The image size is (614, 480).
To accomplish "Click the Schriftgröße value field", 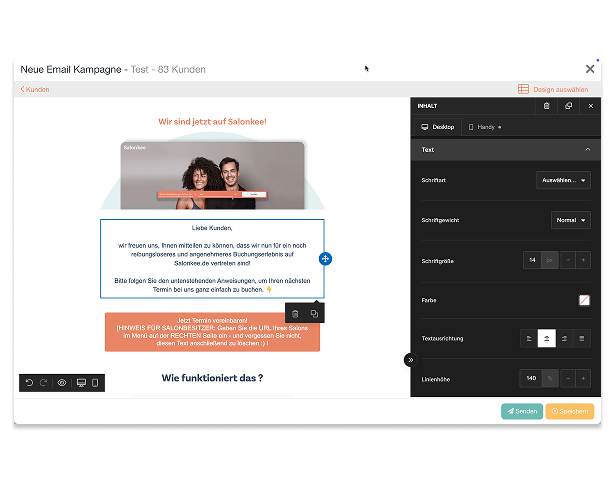I will pos(532,260).
